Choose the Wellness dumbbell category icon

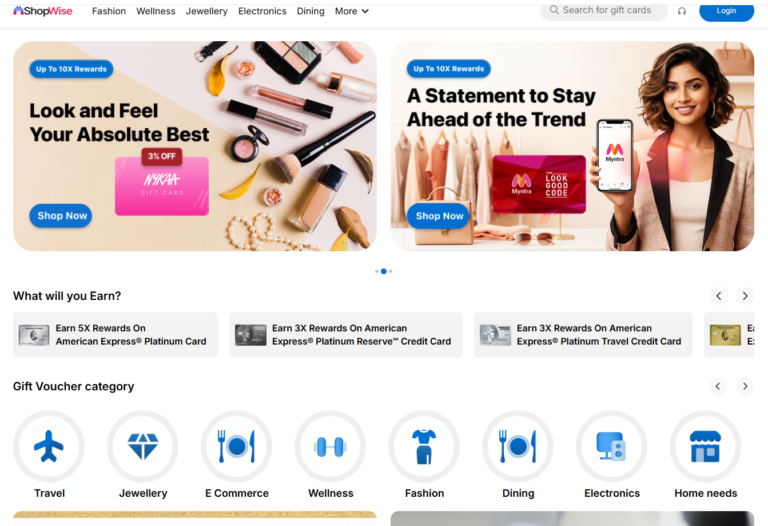[330, 446]
